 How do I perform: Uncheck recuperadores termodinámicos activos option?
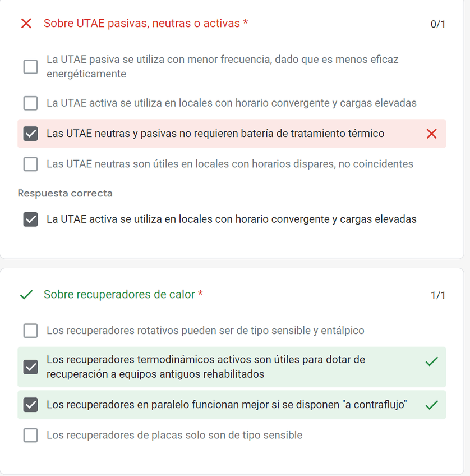click(x=31, y=367)
